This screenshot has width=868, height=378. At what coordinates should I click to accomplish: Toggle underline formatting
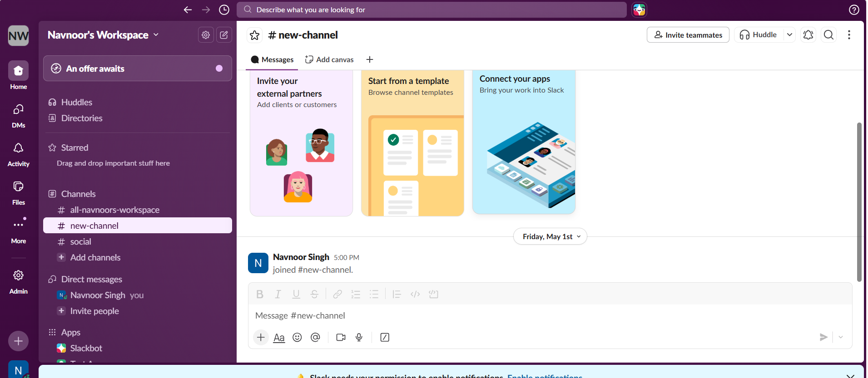[x=296, y=294]
